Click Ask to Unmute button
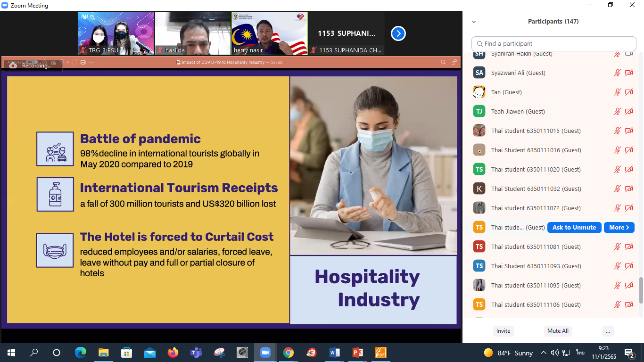 574,227
